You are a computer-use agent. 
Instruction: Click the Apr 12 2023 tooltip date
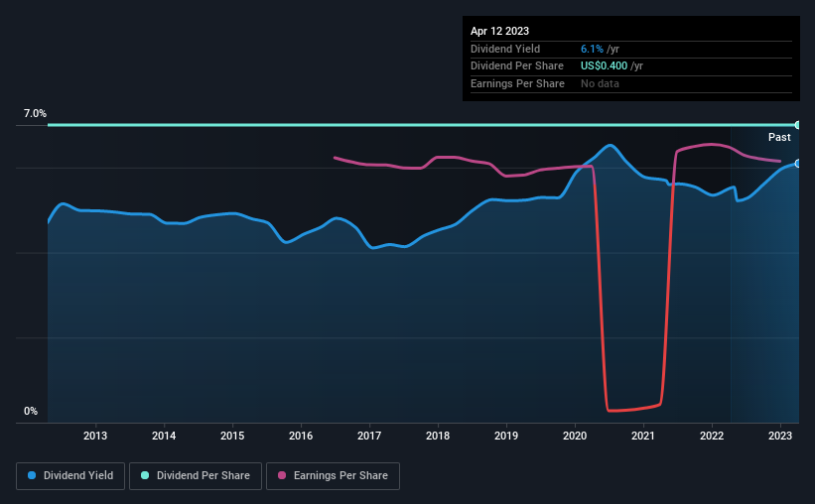pos(500,31)
